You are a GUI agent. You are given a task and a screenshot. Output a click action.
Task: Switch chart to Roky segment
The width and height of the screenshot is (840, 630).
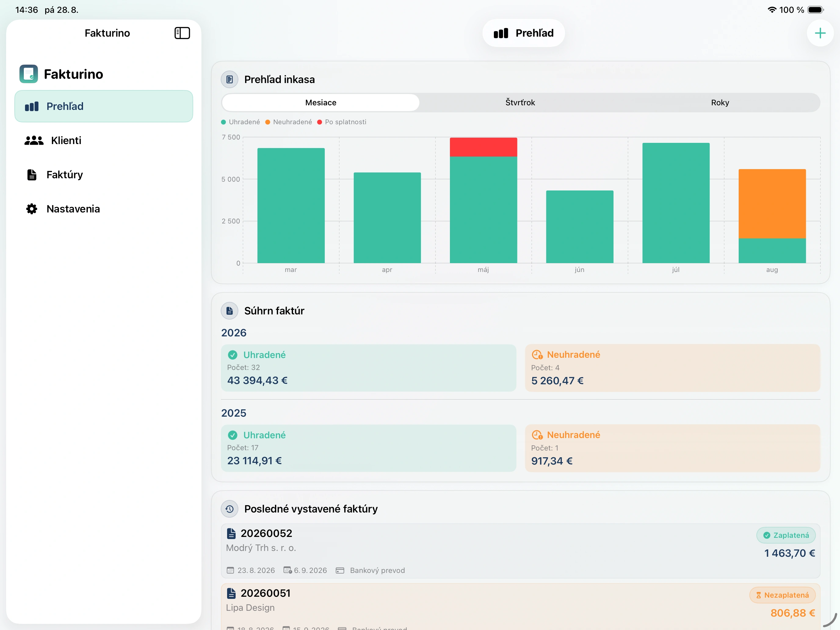pos(720,103)
